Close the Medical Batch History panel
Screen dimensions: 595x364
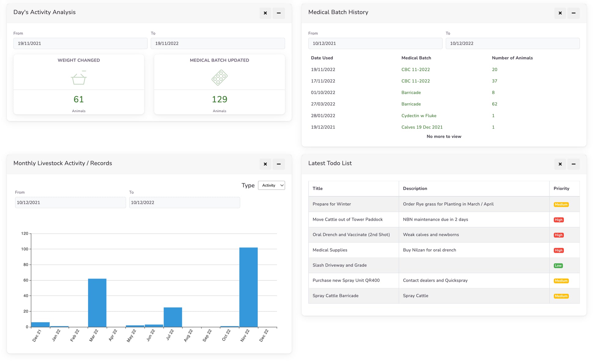pos(560,13)
